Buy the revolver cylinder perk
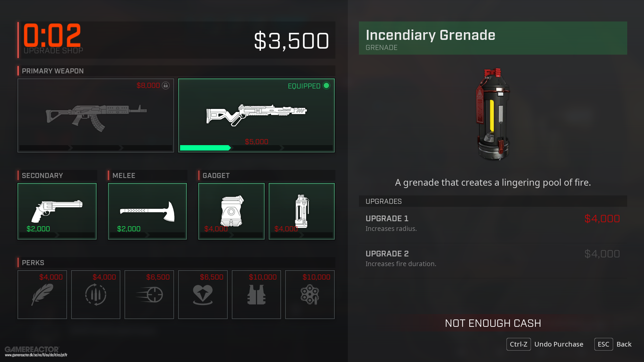 pos(310,294)
